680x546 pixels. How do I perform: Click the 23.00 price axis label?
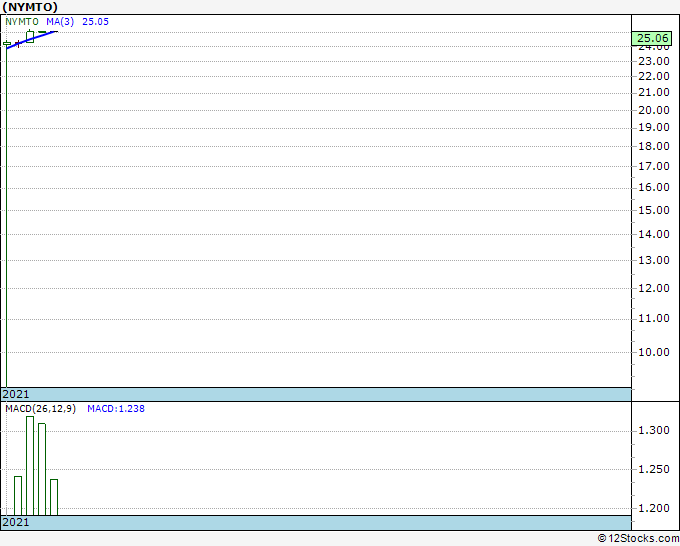tap(654, 61)
